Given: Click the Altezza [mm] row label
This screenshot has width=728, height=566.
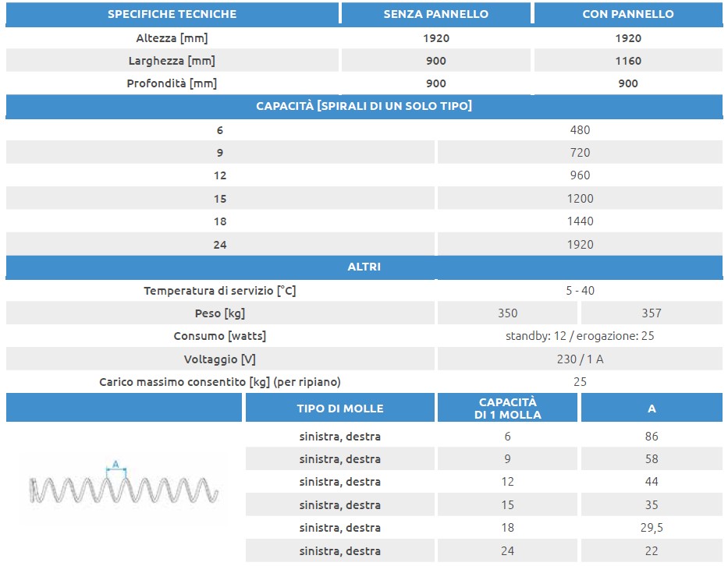Looking at the screenshot, I should [172, 38].
